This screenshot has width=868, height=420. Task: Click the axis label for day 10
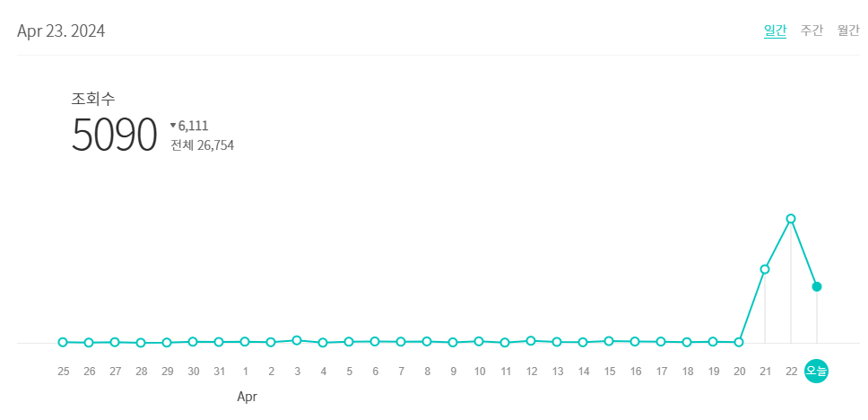[x=480, y=372]
